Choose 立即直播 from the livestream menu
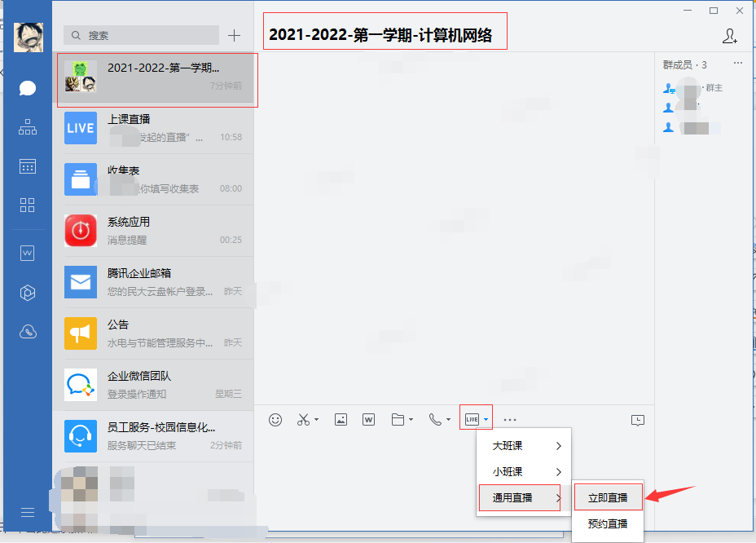Image resolution: width=756 pixels, height=543 pixels. (609, 497)
